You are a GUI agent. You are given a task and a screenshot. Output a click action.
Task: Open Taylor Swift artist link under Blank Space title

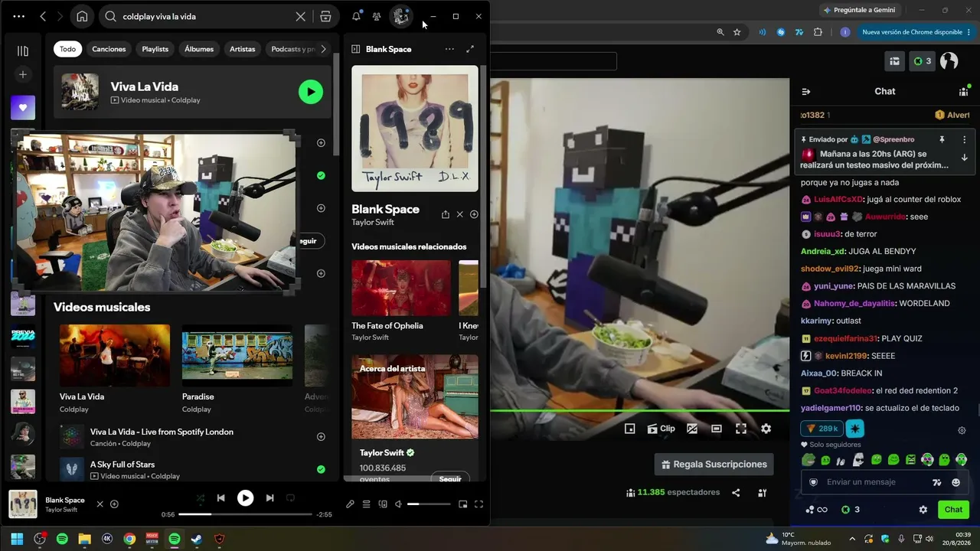click(373, 222)
